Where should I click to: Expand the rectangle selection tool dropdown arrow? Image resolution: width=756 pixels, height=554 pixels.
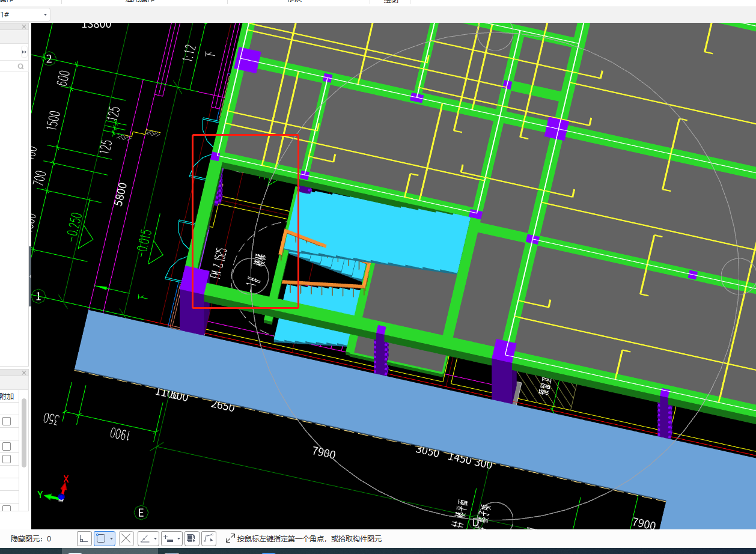coord(112,539)
